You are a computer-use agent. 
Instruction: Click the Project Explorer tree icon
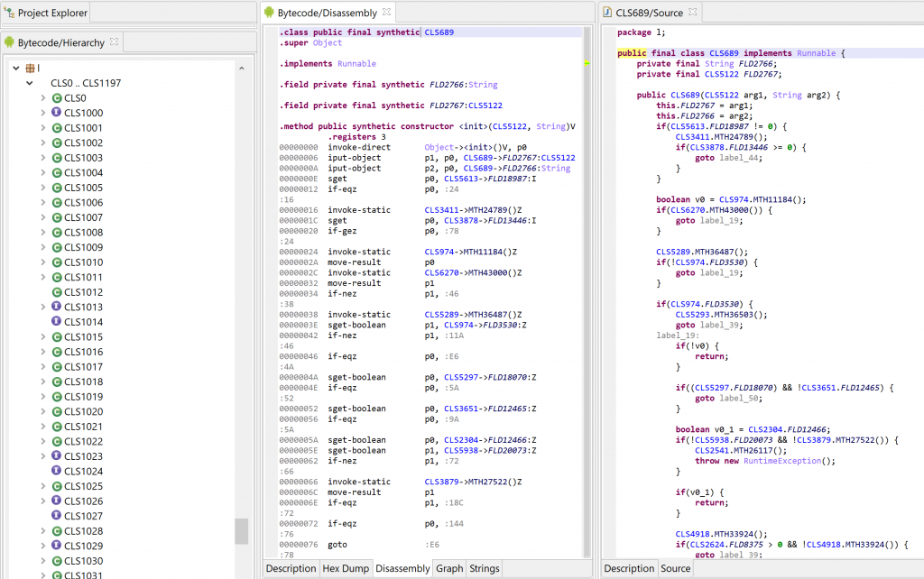[9, 13]
